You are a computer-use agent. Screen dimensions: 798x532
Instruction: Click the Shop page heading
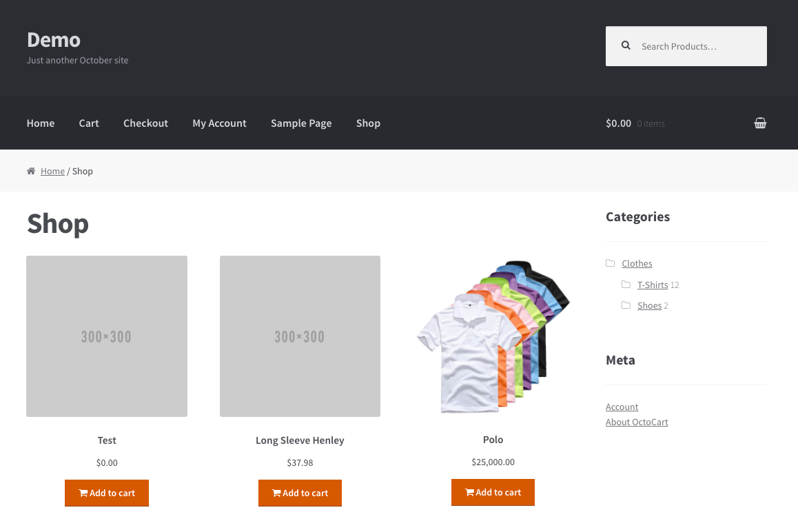pyautogui.click(x=58, y=224)
